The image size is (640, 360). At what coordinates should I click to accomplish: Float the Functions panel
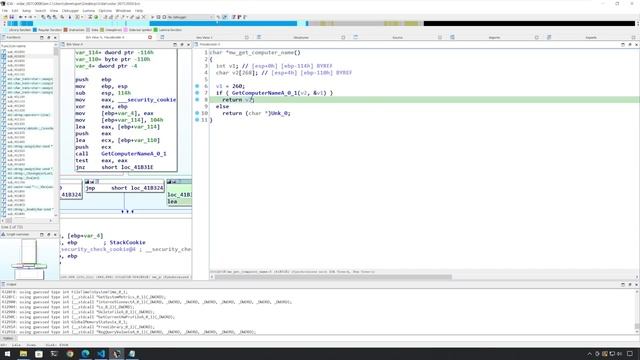click(x=48, y=38)
